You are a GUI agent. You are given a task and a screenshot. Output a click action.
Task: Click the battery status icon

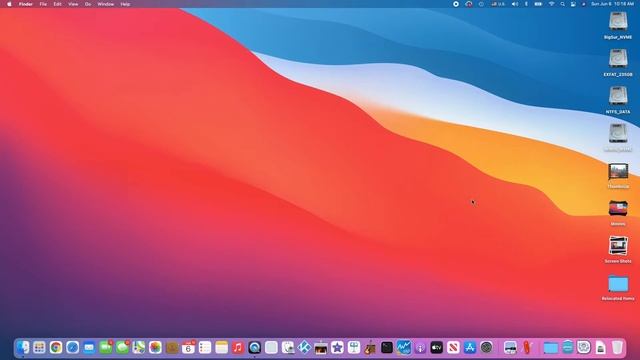[x=538, y=4]
